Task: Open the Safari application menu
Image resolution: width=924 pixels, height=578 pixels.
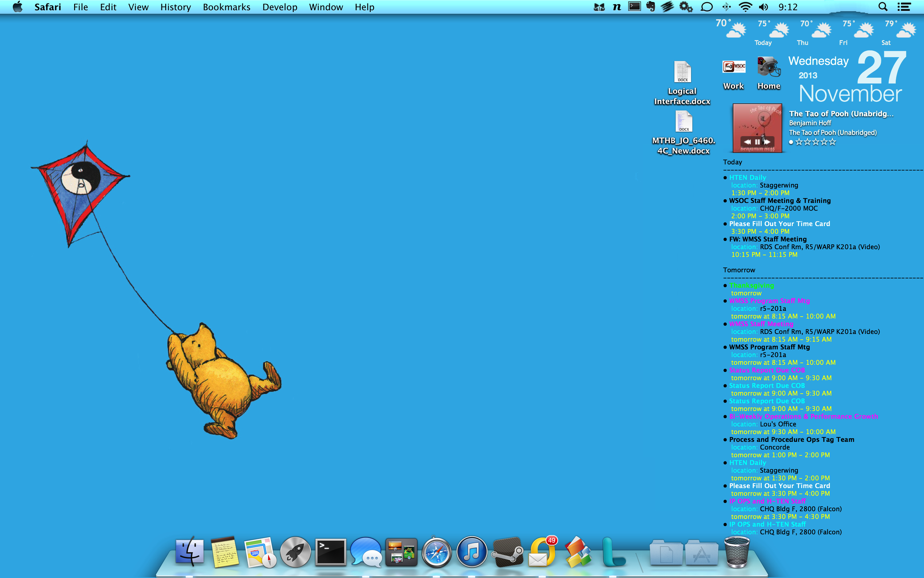Action: (48, 7)
